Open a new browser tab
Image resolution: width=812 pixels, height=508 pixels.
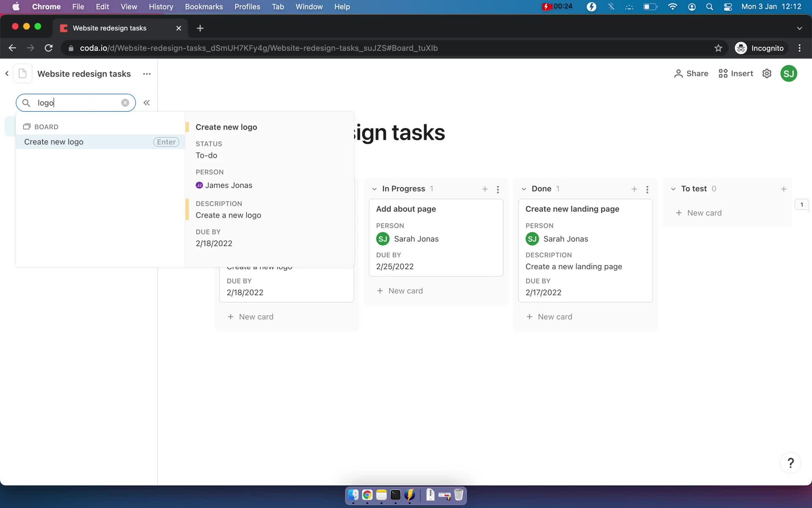(200, 28)
